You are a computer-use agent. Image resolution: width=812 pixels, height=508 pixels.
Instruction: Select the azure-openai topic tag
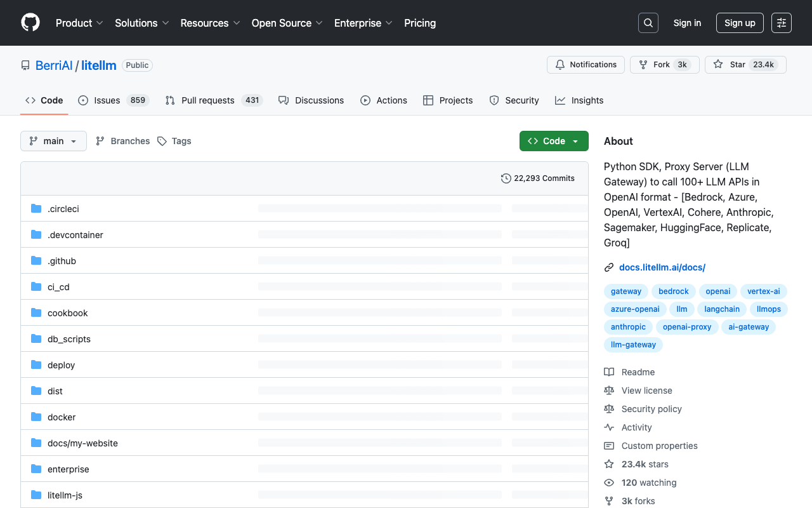point(635,309)
